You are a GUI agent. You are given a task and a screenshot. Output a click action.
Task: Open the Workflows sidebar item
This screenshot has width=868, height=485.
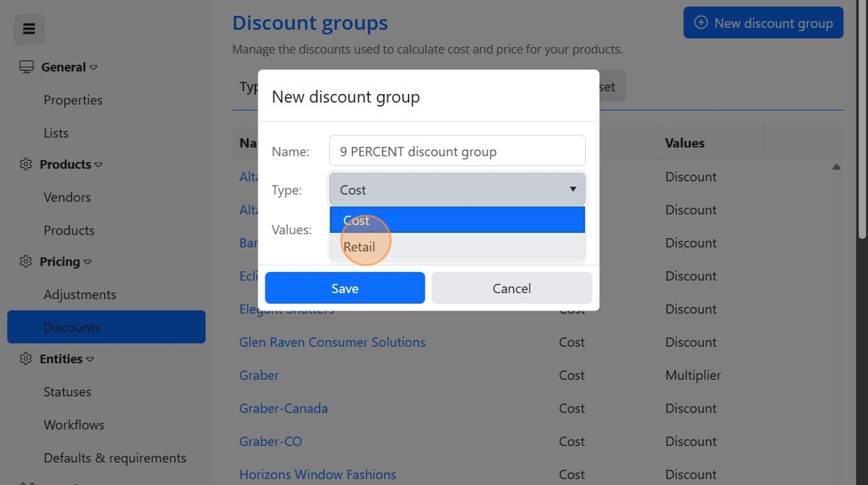(x=74, y=425)
